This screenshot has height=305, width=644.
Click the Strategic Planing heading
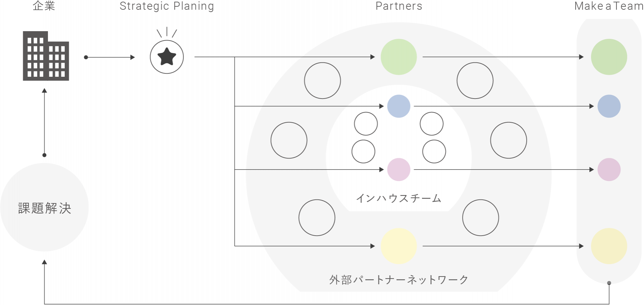tap(167, 6)
